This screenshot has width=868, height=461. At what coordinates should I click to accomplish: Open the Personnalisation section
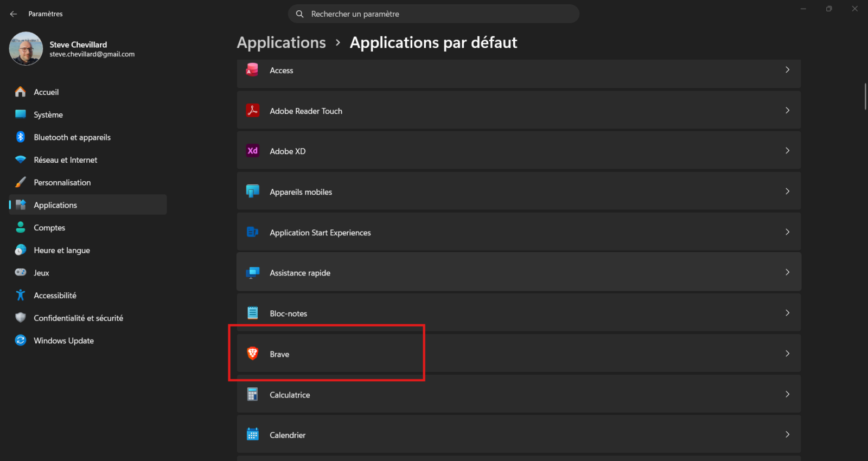88,182
